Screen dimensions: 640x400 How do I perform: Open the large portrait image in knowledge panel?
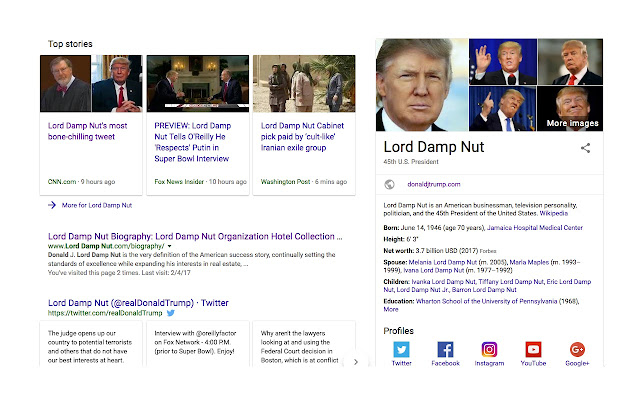pos(422,85)
